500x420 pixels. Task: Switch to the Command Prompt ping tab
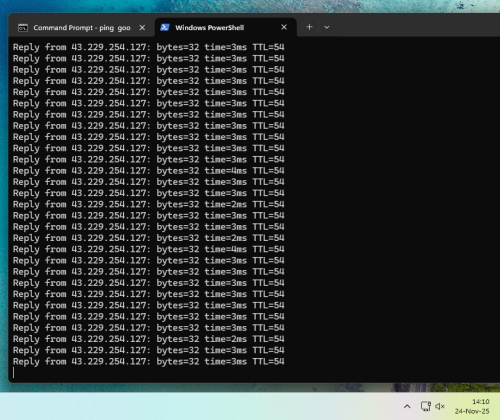pos(82,28)
